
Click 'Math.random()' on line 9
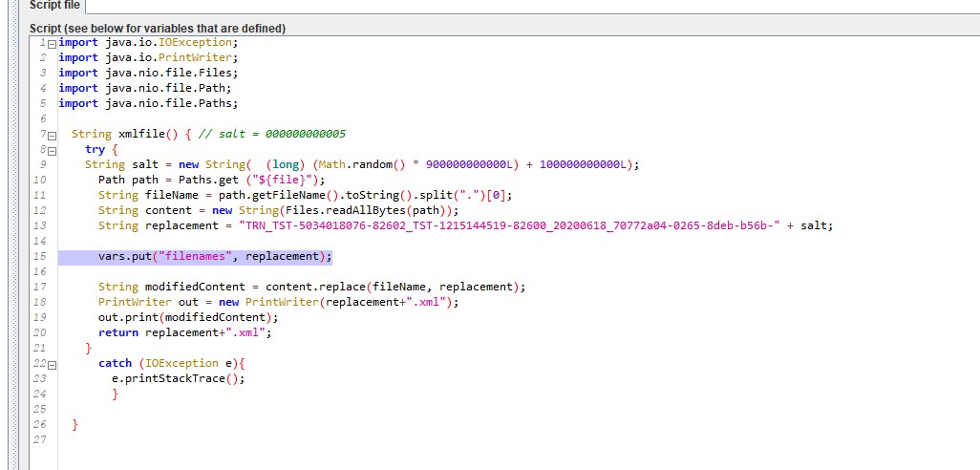(363, 164)
